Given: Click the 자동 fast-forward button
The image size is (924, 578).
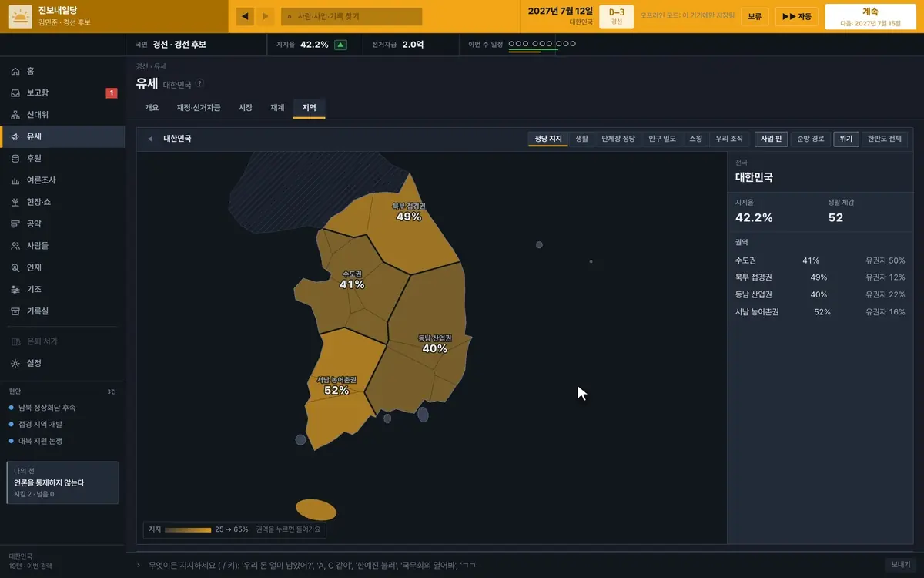Looking at the screenshot, I should point(796,16).
